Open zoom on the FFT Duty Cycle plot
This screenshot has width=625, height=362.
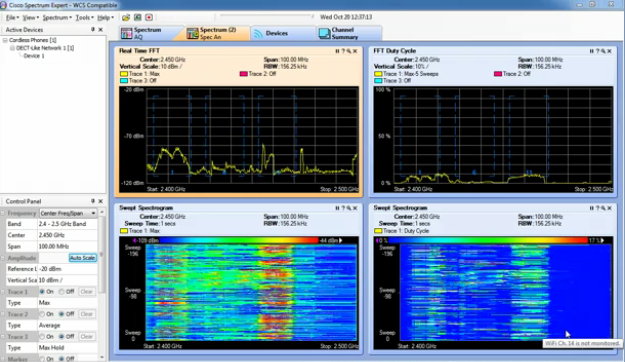(x=603, y=51)
